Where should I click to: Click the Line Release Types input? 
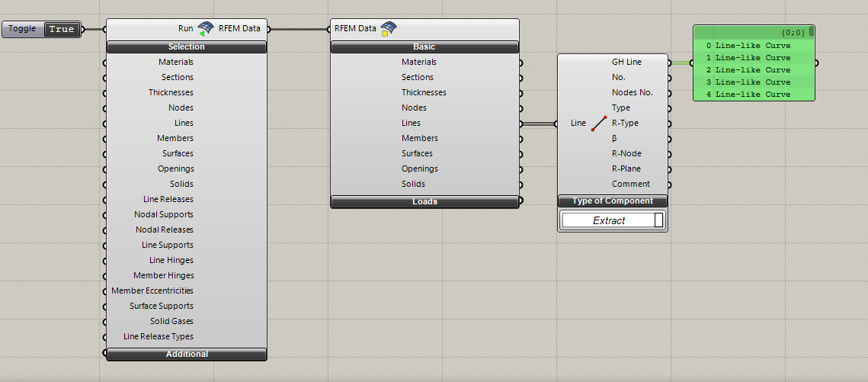click(x=159, y=336)
